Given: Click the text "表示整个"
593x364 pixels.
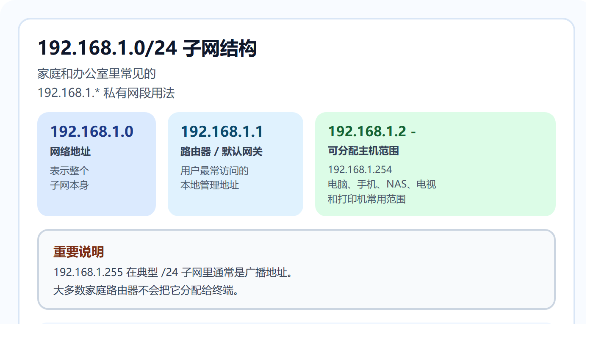Looking at the screenshot, I should pos(69,171).
